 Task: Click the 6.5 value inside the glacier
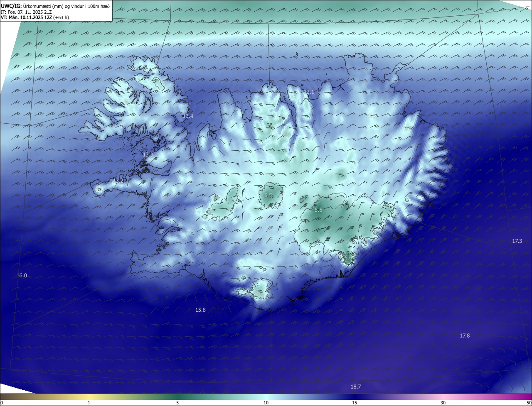268,195
